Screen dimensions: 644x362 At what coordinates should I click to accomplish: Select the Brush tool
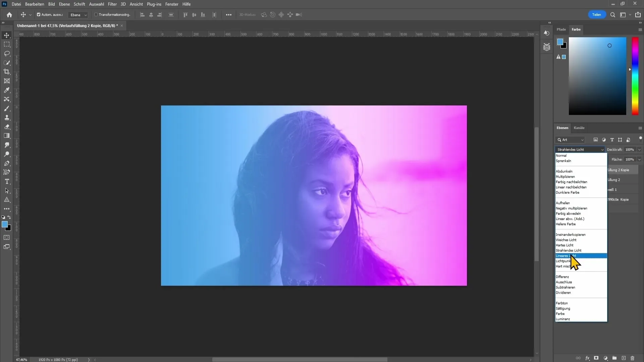click(7, 108)
